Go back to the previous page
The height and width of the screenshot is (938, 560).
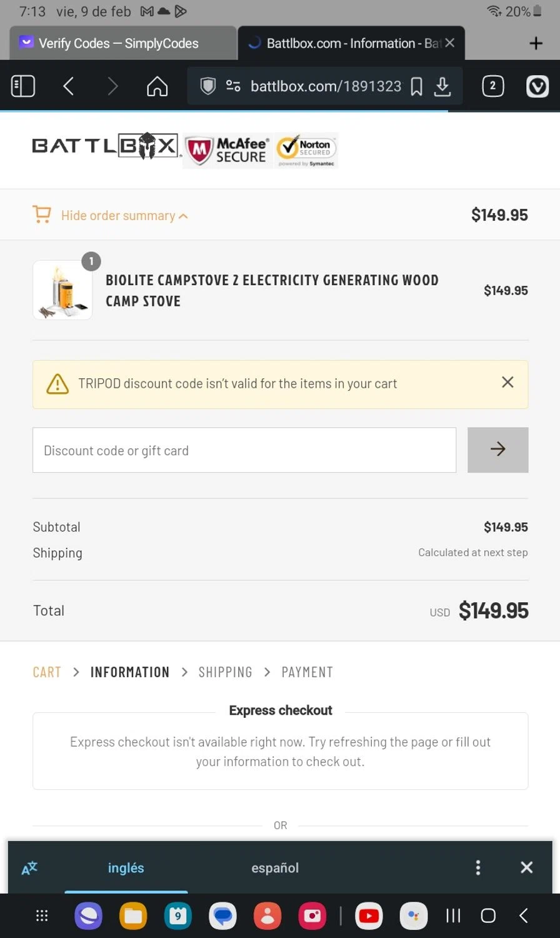click(x=69, y=86)
